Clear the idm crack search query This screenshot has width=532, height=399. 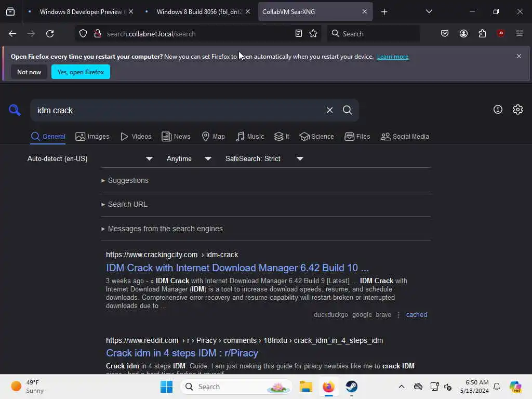pos(329,110)
